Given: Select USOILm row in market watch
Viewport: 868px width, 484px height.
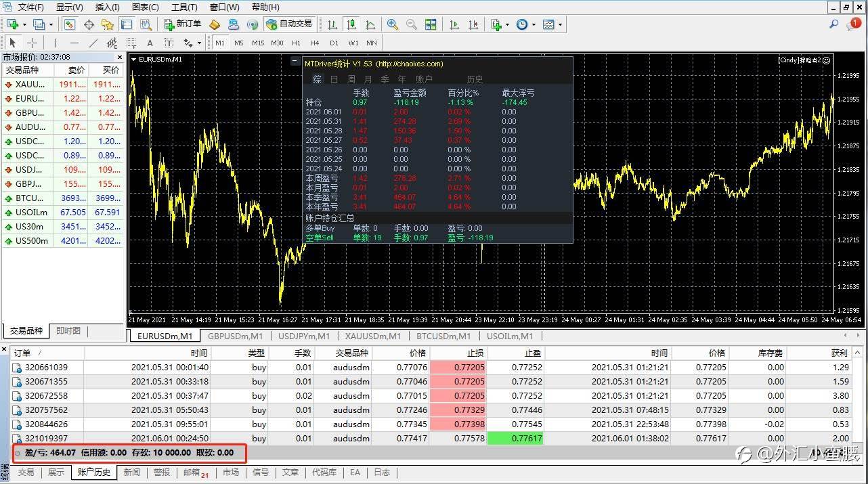Looking at the screenshot, I should pyautogui.click(x=63, y=213).
